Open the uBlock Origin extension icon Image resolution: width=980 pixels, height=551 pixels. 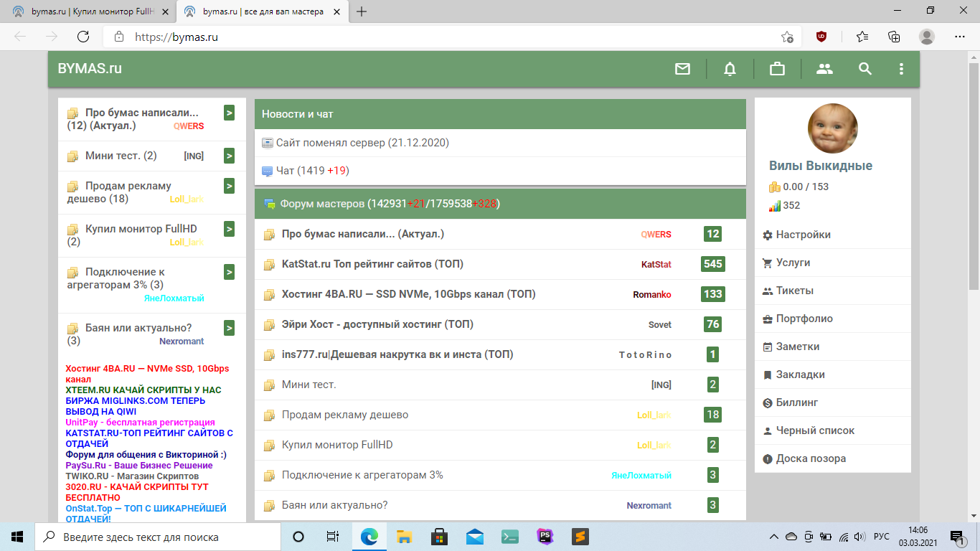click(x=821, y=37)
